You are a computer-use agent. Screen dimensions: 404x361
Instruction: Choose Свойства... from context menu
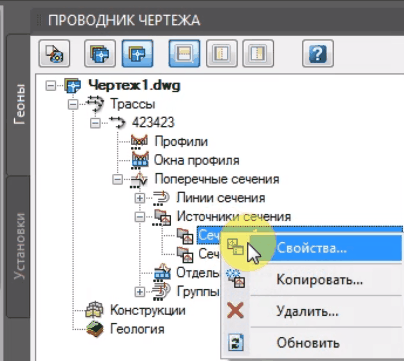[313, 248]
